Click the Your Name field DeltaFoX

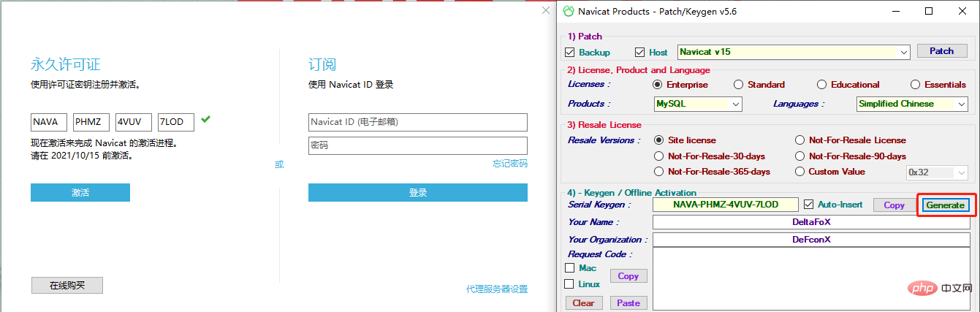click(x=811, y=222)
